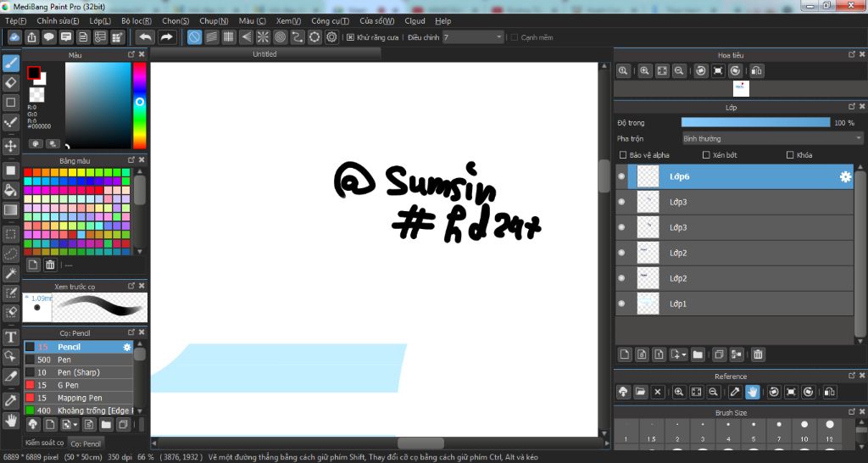Enable crisscross grid snap
The width and height of the screenshot is (868, 463).
tap(229, 37)
